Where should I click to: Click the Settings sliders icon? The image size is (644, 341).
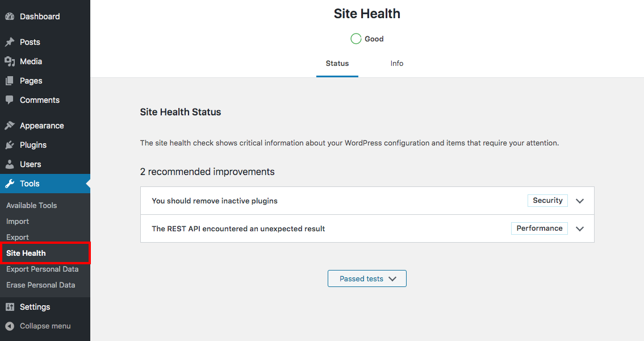pos(10,307)
